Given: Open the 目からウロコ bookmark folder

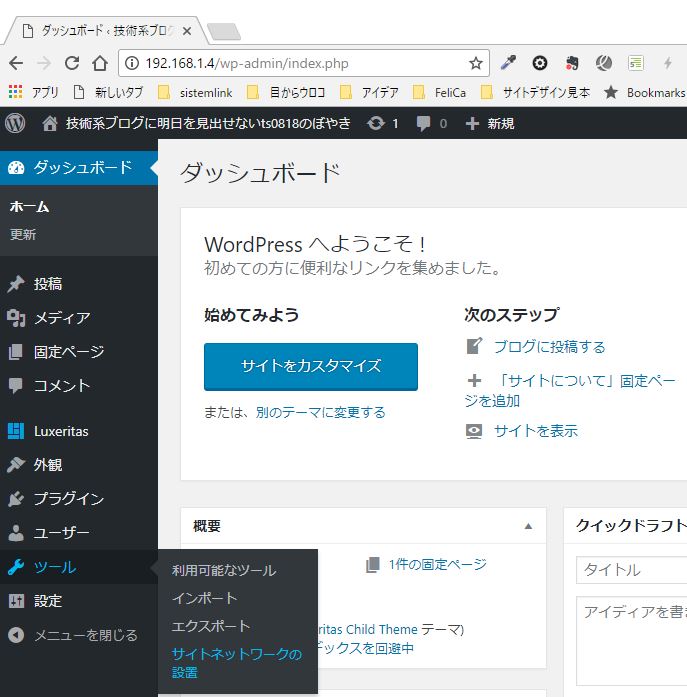Looking at the screenshot, I should (286, 92).
